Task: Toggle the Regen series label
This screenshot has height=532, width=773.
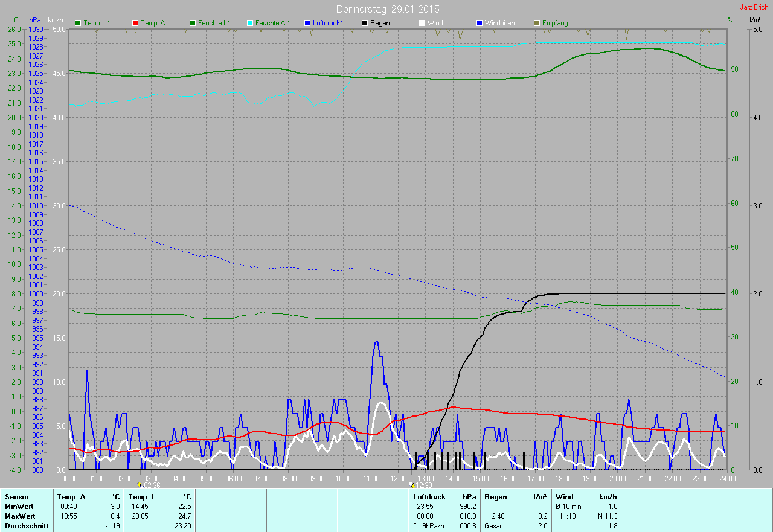Action: (381, 23)
